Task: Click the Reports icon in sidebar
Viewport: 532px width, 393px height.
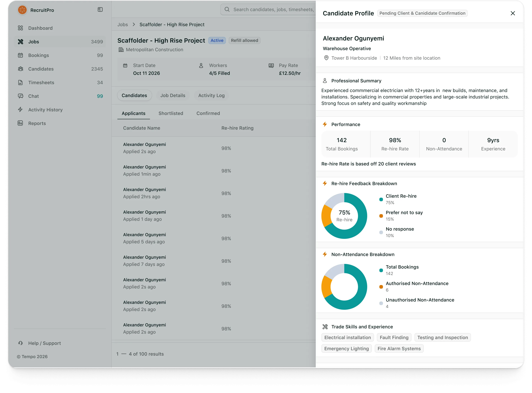Action: click(20, 123)
